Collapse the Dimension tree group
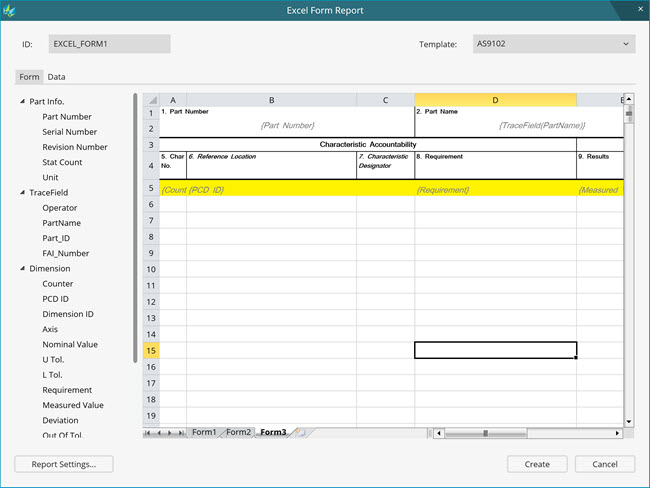Screen dimensions: 650x488 click(22, 269)
